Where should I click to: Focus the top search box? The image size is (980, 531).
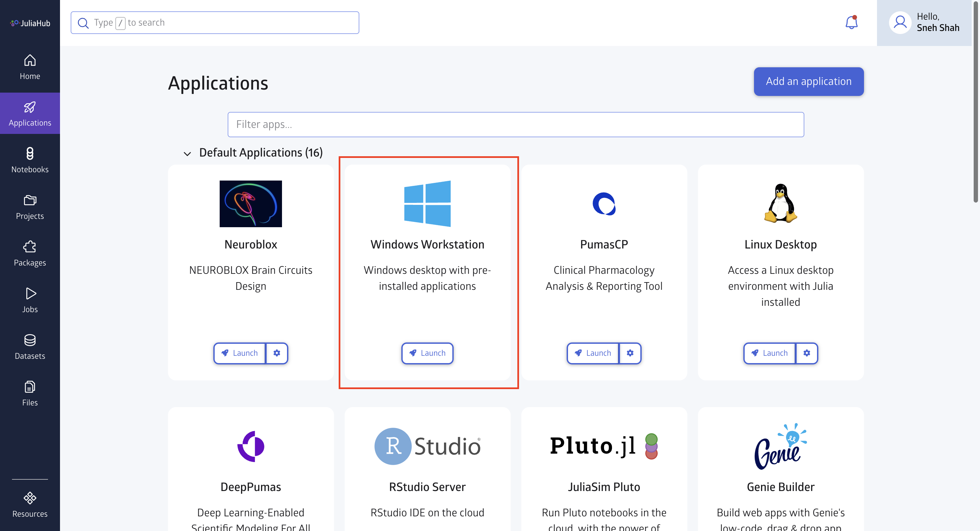click(x=215, y=22)
